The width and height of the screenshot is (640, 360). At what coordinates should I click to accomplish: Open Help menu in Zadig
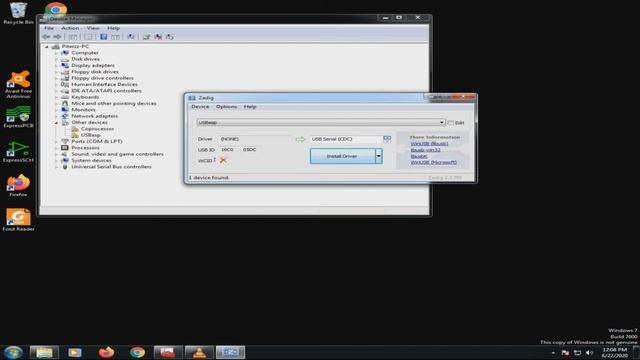250,107
